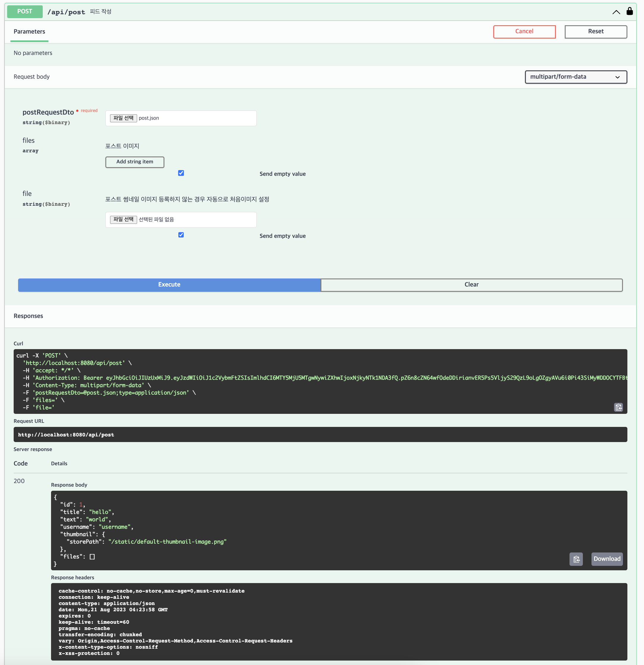
Task: Collapse the /api/post operation chevron
Action: pos(616,12)
